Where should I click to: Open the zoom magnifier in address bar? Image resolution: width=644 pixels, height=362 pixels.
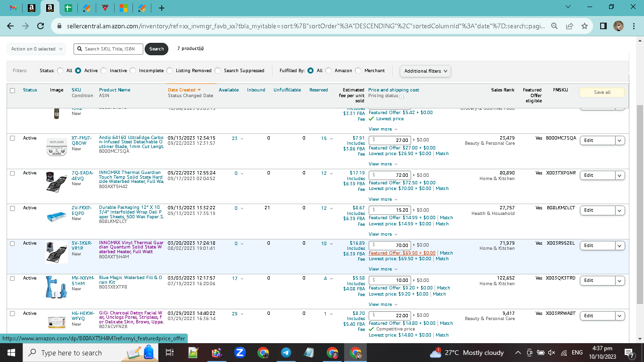[554, 26]
